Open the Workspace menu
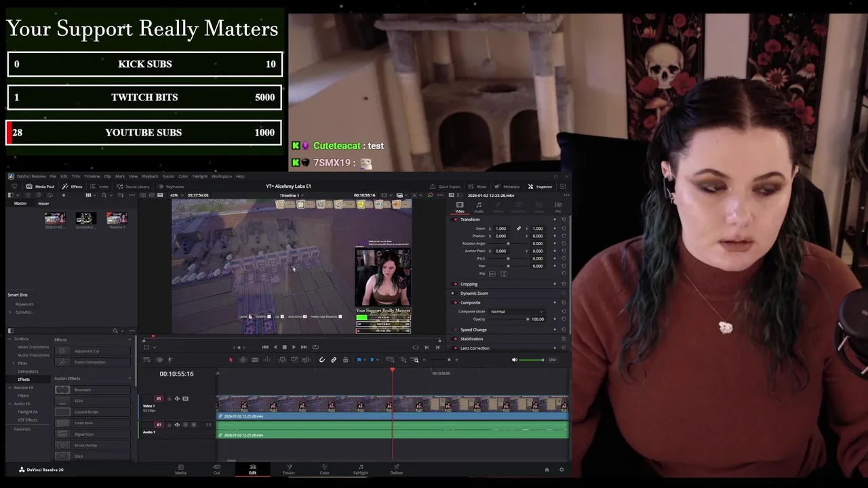Viewport: 868px width, 488px height. tap(221, 176)
